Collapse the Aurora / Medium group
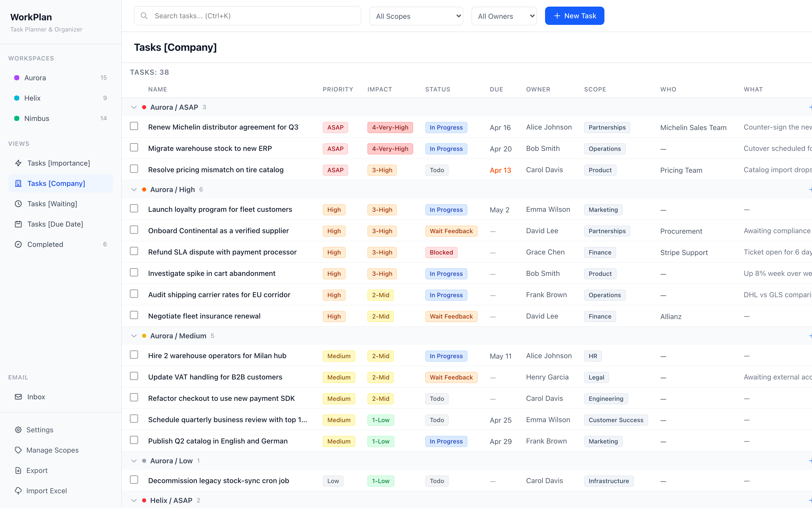Viewport: 812px width, 508px height. pos(134,336)
